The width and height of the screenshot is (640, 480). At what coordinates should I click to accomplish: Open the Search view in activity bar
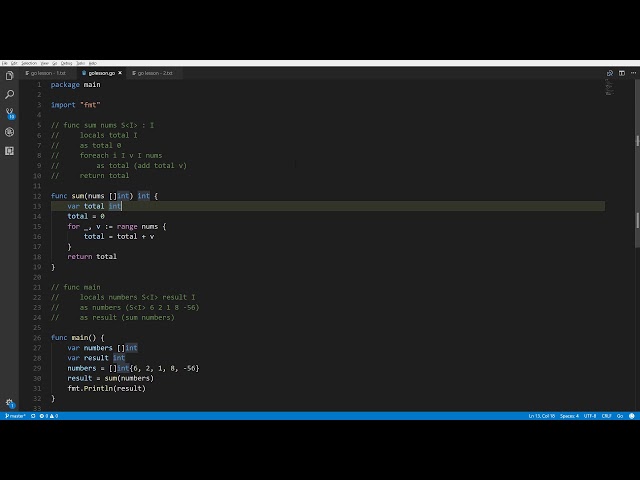(x=10, y=94)
